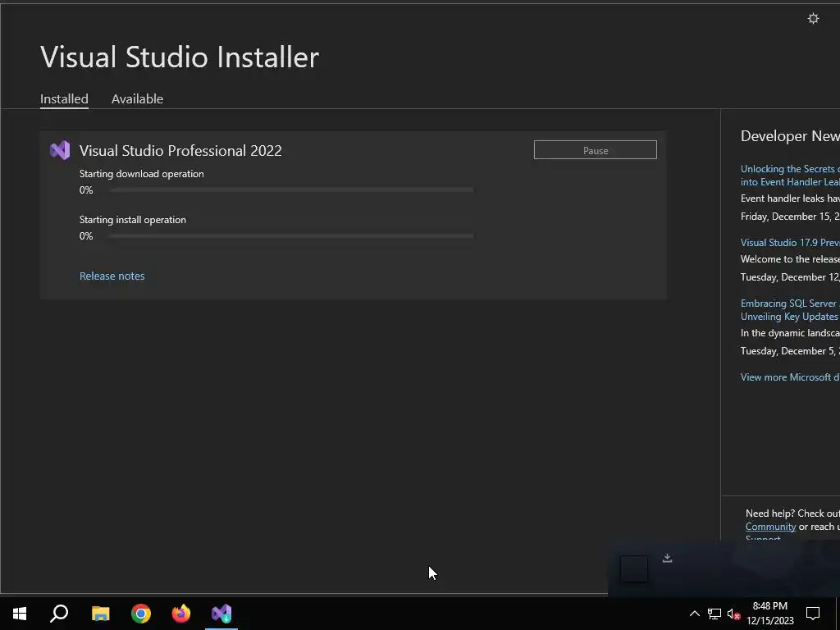The image size is (840, 630).
Task: Click 'Starting install operation' status text
Action: (133, 220)
